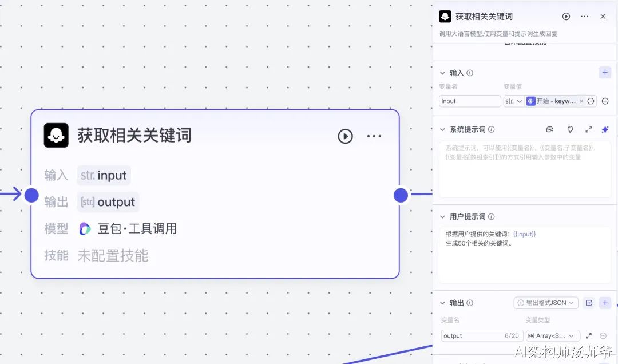Screen dimensions: 618x364
Task: Run the 获取相关关键词 node on canvas
Action: [x=345, y=136]
